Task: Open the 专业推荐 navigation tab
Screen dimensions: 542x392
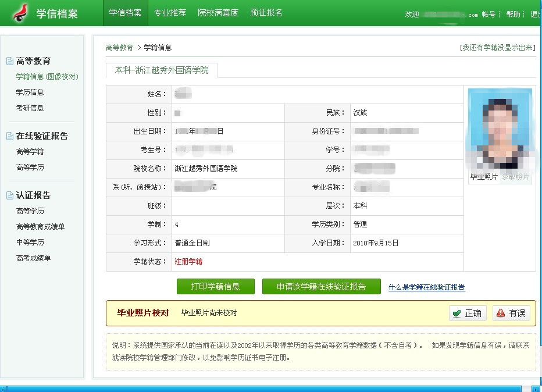Action: coord(170,13)
